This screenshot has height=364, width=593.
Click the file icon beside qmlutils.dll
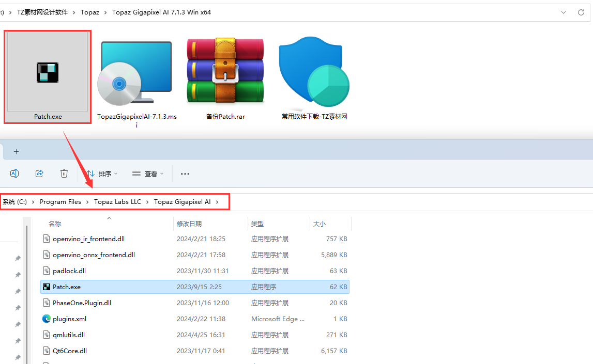47,335
